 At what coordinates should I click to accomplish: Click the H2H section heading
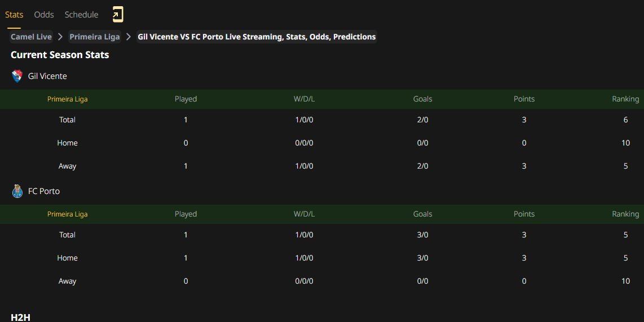pyautogui.click(x=20, y=317)
